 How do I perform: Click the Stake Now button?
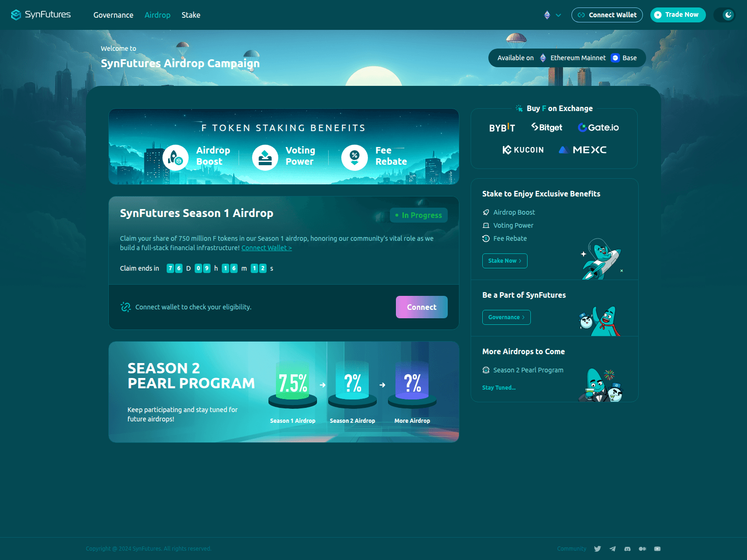point(505,261)
